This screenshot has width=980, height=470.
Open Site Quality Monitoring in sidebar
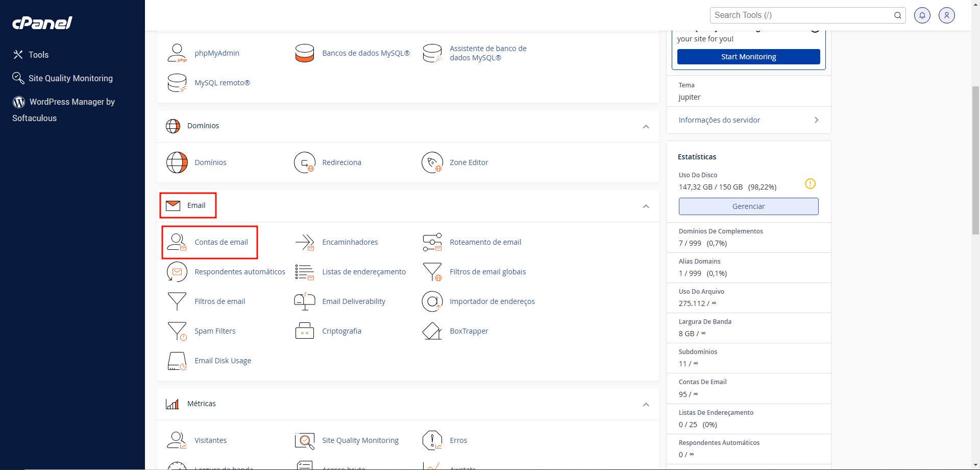(x=63, y=78)
